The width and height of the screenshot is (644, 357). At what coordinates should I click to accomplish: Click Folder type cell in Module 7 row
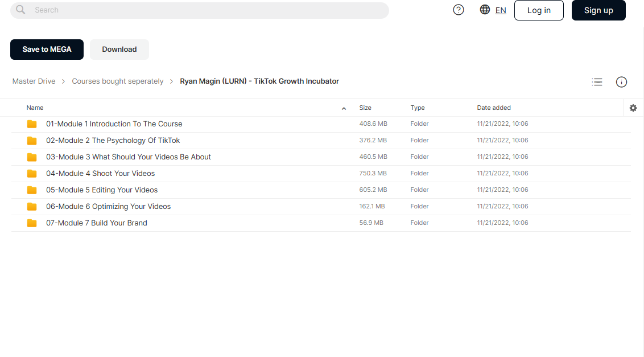[x=419, y=223]
